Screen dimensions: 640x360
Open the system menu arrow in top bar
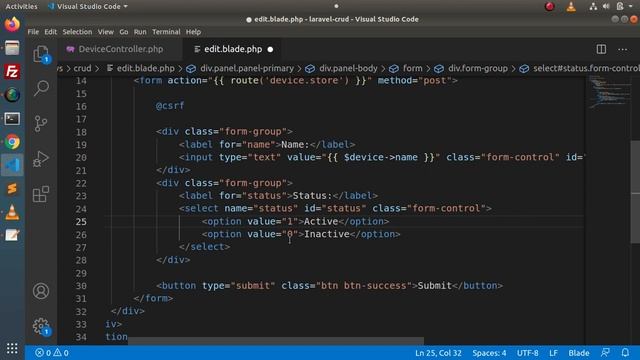tap(631, 7)
